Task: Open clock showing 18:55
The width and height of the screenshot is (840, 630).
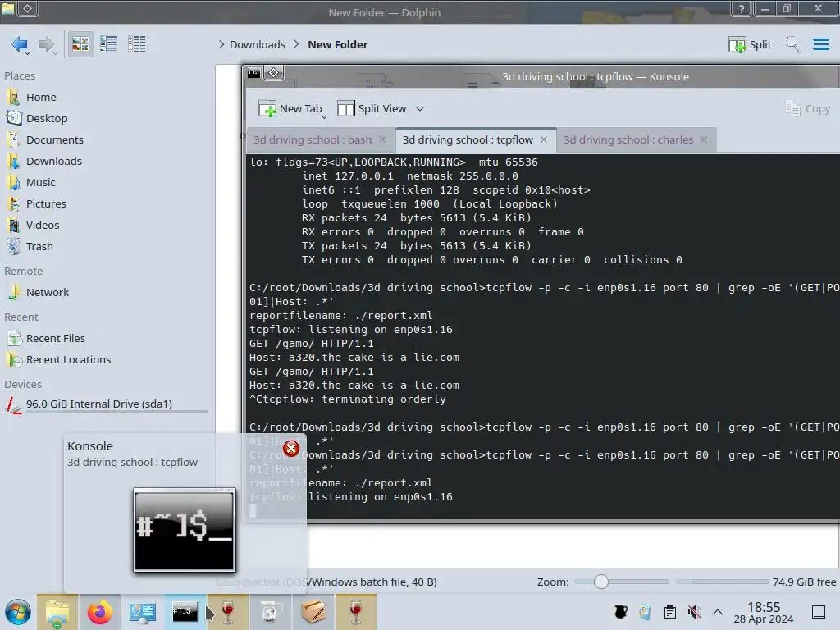Action: pos(764,612)
